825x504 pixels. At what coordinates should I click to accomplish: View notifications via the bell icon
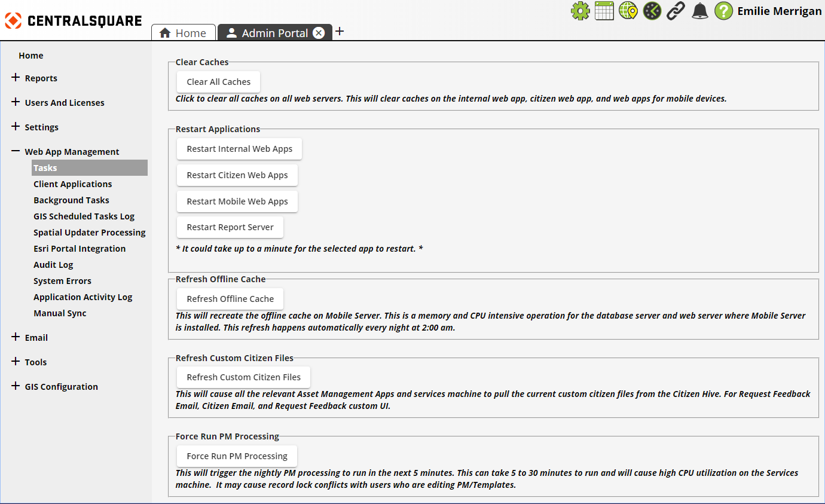click(x=699, y=11)
